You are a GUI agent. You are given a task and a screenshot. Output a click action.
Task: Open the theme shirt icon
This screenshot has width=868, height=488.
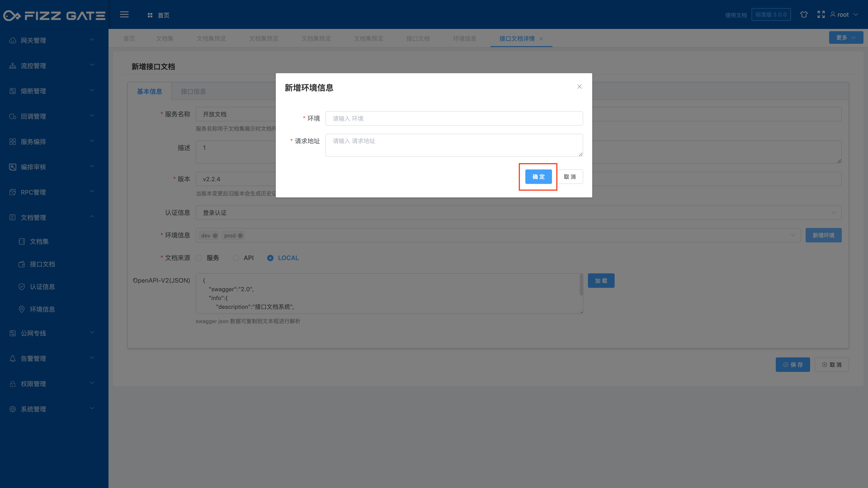coord(804,14)
